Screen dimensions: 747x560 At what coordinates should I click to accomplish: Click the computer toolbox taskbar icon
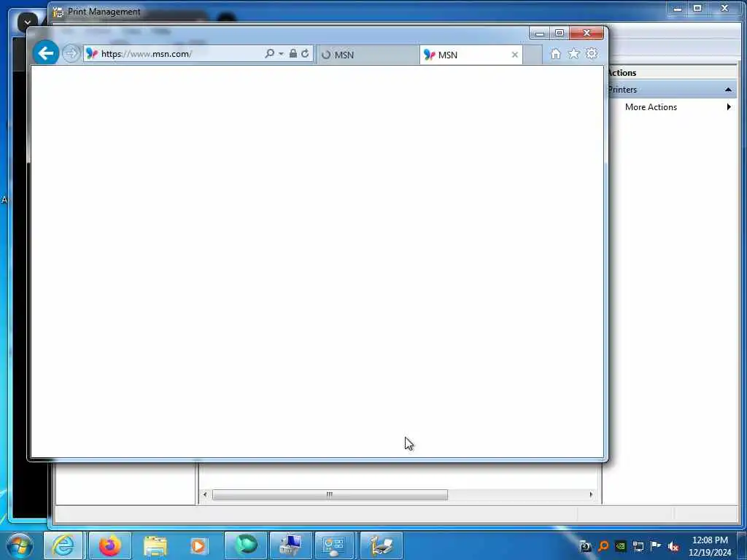[x=290, y=545]
